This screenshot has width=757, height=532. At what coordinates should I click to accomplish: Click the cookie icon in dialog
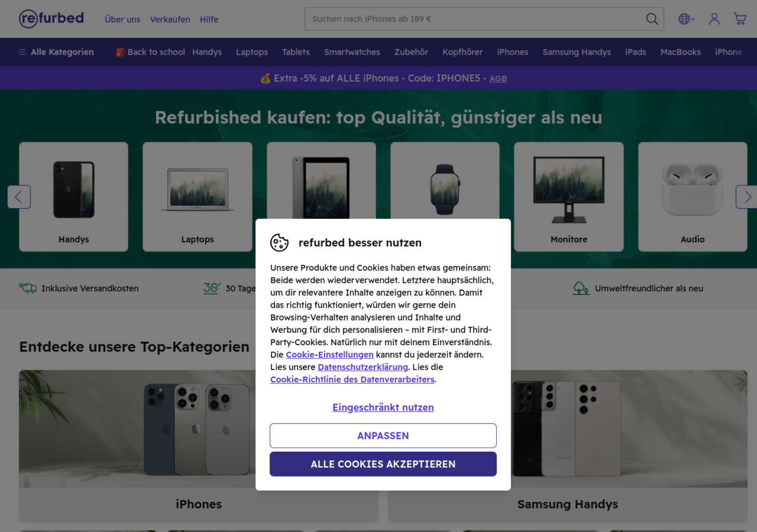[x=279, y=243]
